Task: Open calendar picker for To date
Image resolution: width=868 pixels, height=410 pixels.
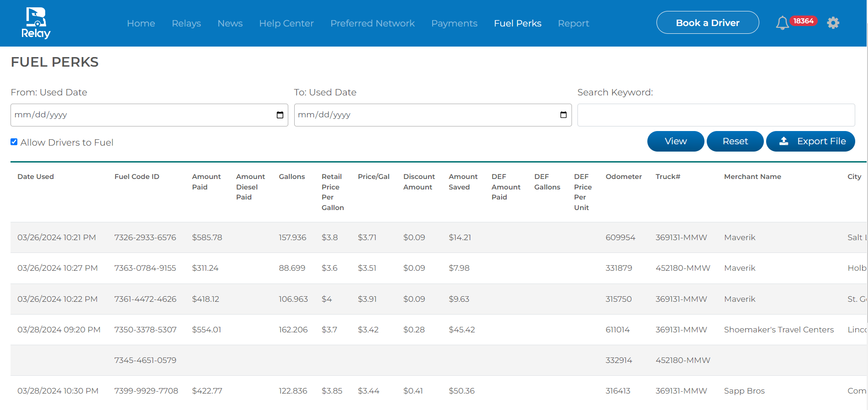Action: [x=563, y=115]
